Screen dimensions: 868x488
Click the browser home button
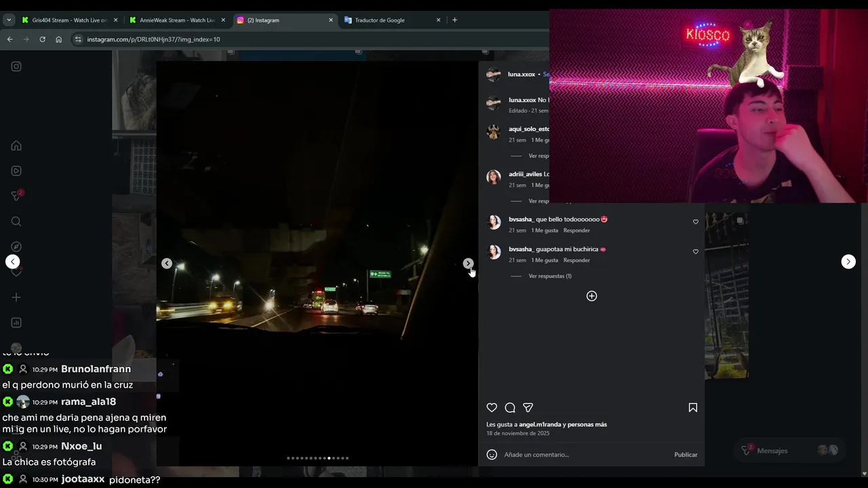pos(58,39)
